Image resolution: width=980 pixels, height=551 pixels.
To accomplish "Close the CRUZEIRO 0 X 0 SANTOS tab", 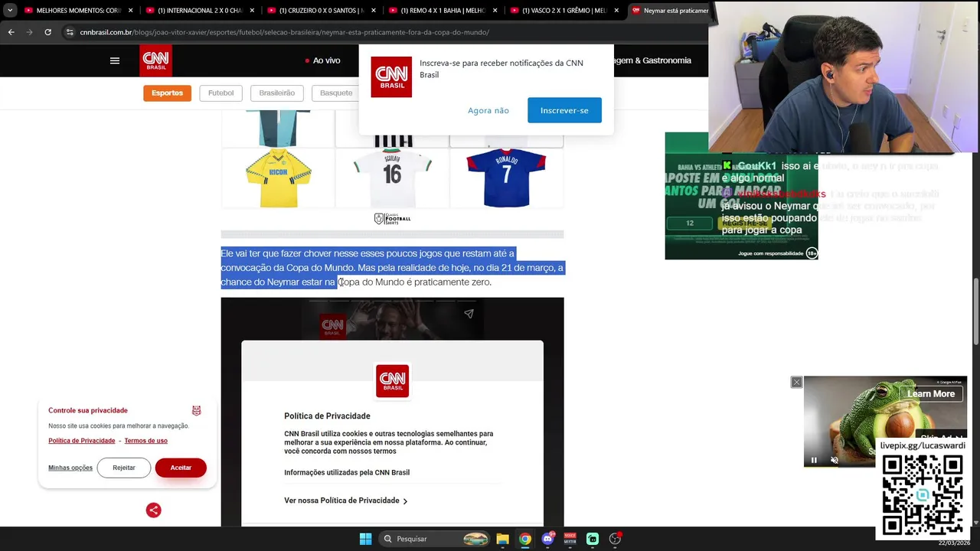I will (x=374, y=11).
